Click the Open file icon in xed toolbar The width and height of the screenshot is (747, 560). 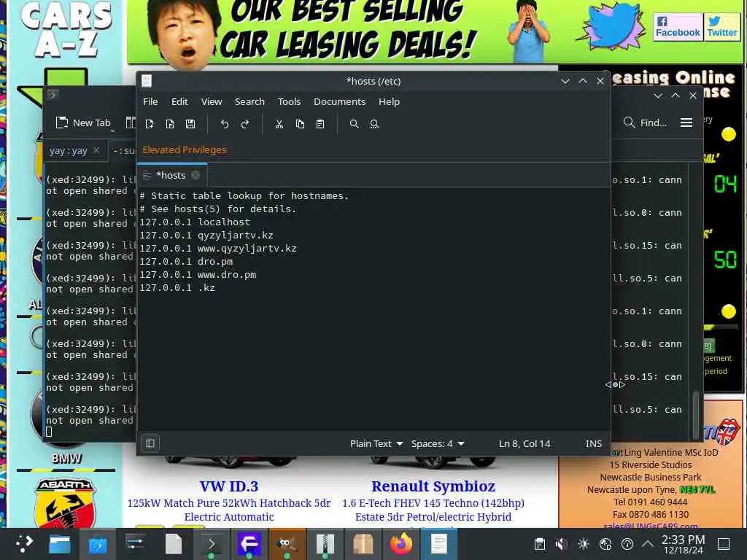170,124
